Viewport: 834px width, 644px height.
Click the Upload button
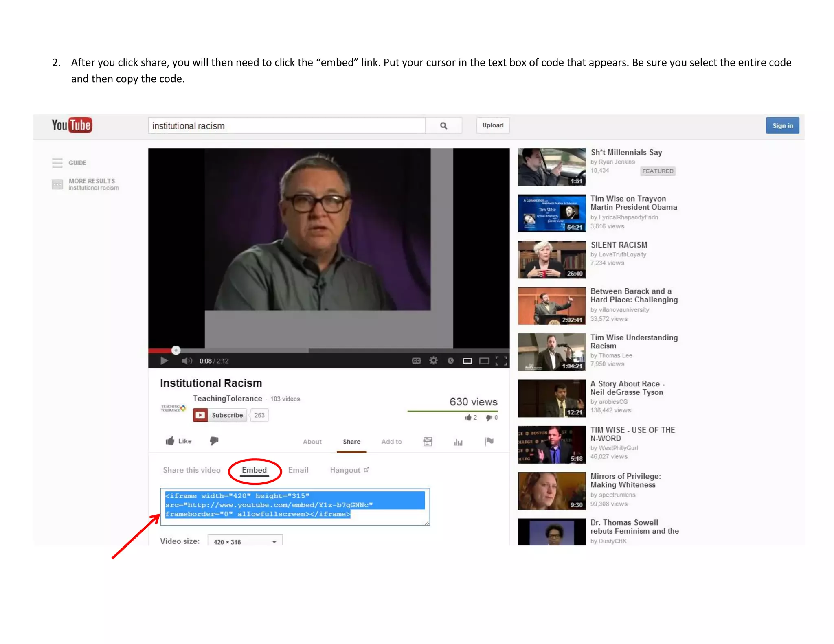click(493, 125)
